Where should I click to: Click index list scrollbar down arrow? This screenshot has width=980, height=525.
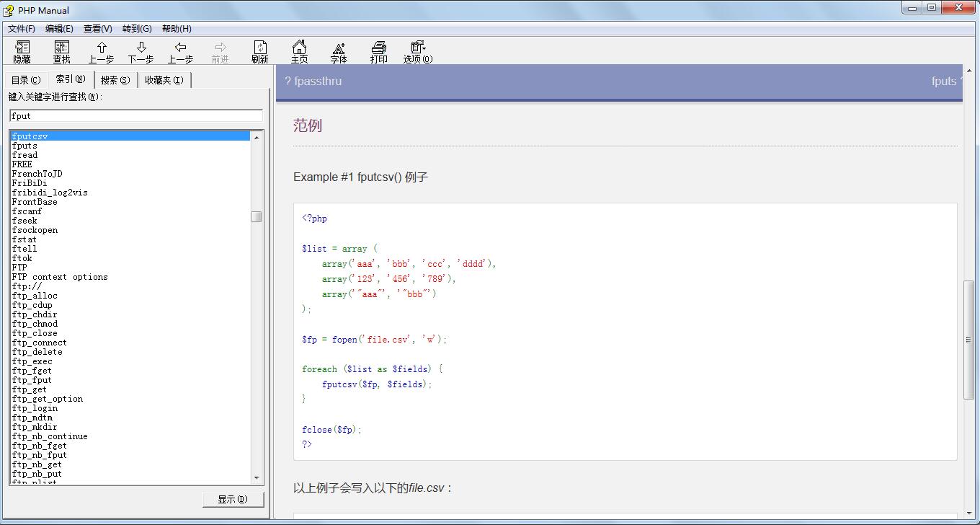[x=257, y=478]
